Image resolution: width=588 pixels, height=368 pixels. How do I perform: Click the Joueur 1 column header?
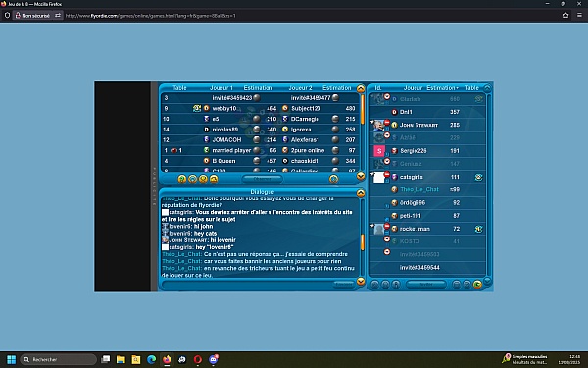coord(221,88)
